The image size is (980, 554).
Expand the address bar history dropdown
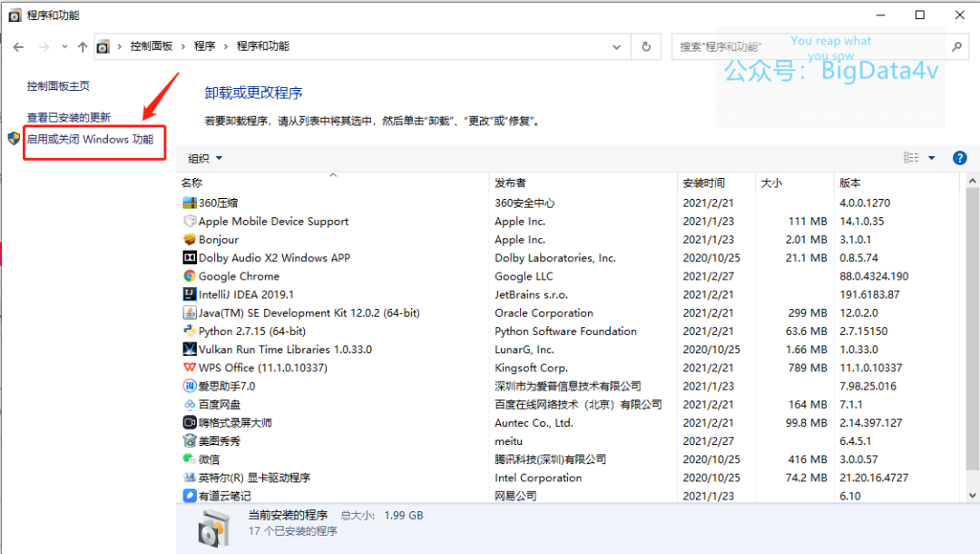point(616,47)
